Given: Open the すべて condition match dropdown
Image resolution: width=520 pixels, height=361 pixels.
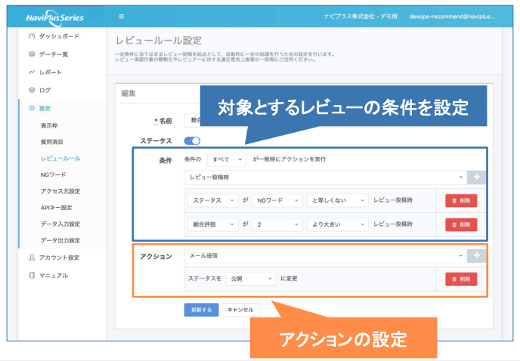Looking at the screenshot, I should click(x=227, y=160).
